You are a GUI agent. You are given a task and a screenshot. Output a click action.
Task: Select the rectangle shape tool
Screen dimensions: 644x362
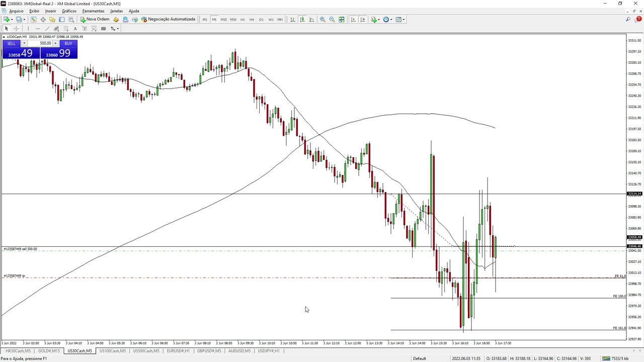pos(103,29)
